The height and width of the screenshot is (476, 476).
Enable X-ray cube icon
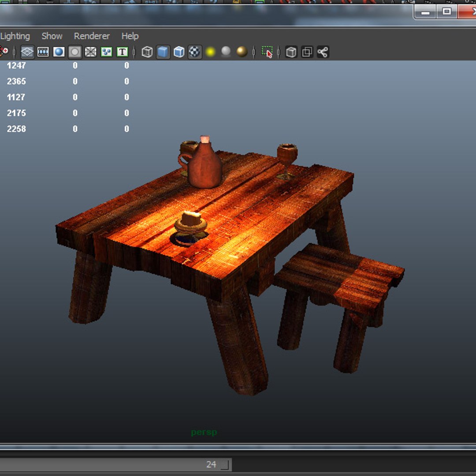click(x=291, y=52)
